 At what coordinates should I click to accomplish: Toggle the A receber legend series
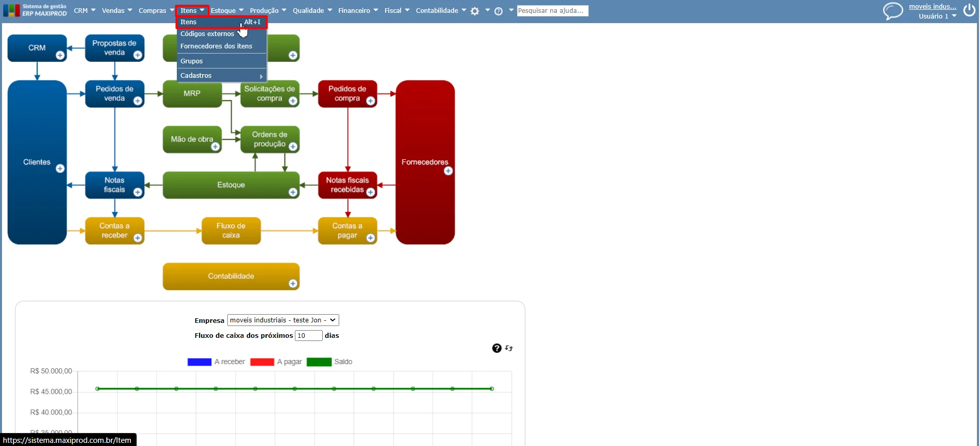point(216,362)
